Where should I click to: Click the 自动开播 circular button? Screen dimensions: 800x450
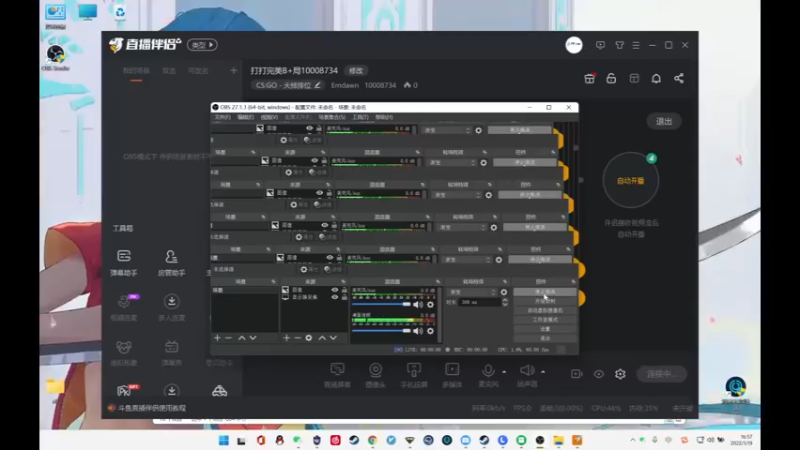631,180
